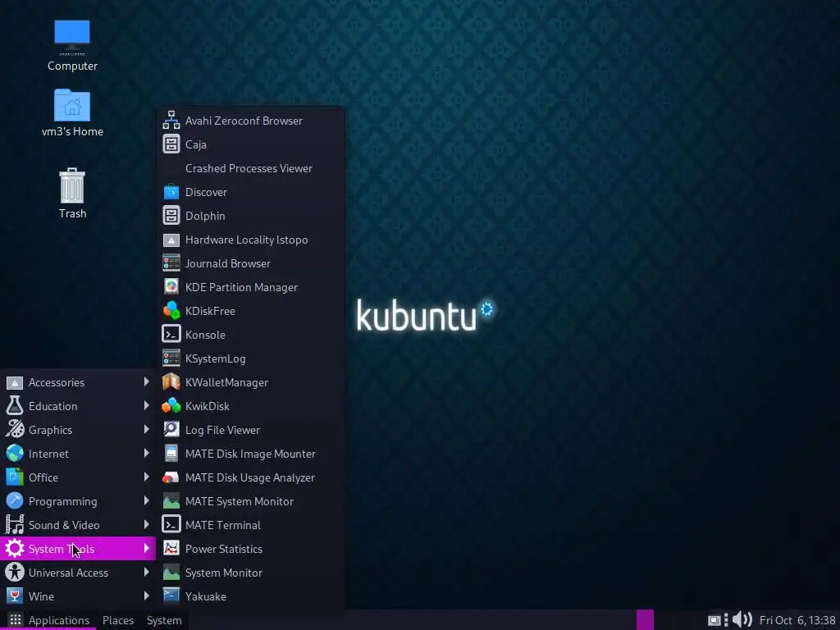Click the volume speaker tray icon

742,620
